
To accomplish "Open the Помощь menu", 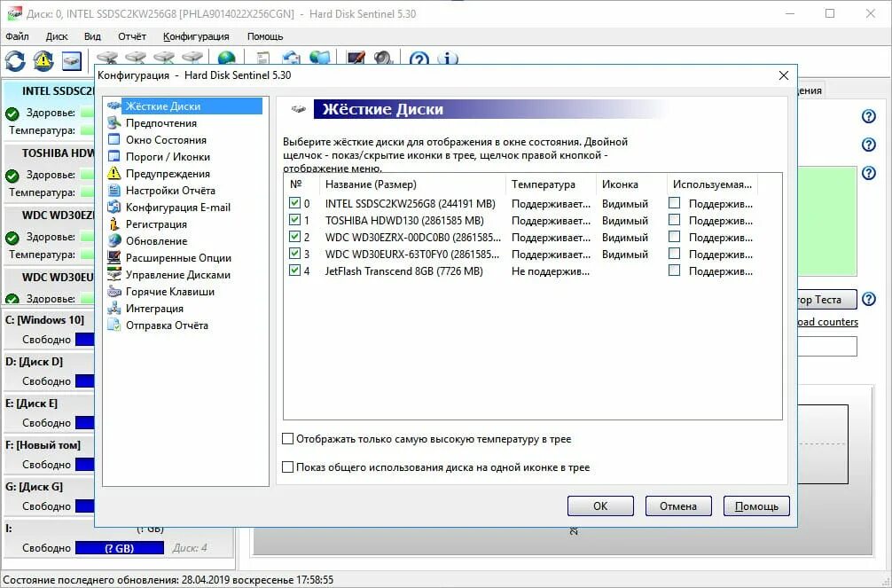I will click(265, 36).
